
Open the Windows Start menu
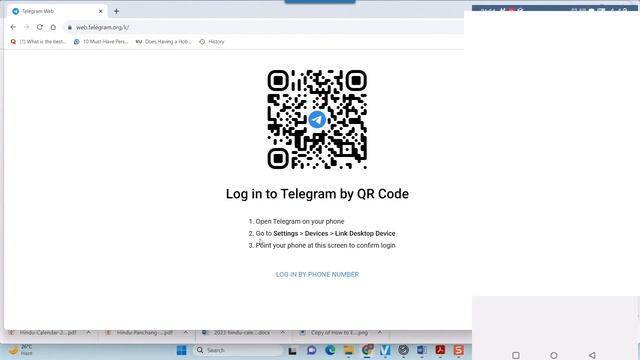tap(182, 350)
